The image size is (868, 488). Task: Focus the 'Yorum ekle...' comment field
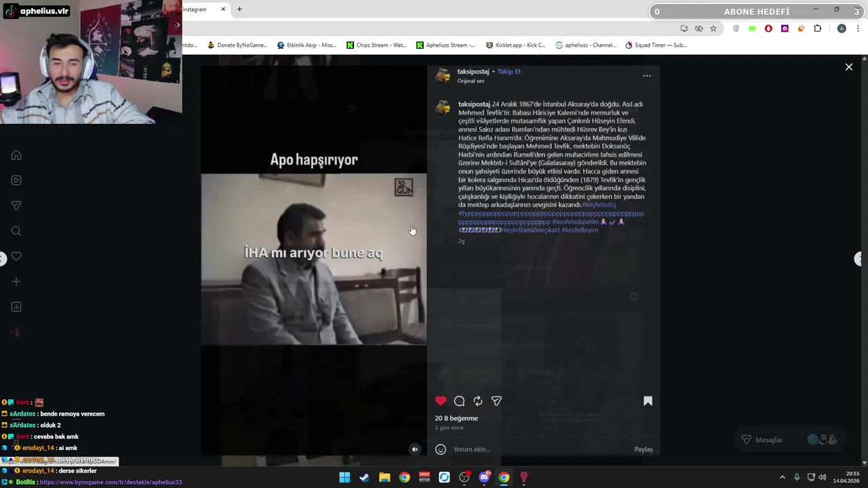tap(539, 449)
